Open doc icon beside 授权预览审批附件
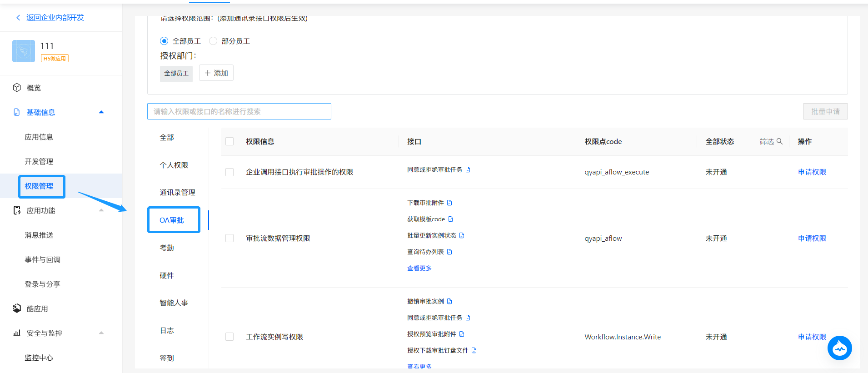868x373 pixels. coord(462,334)
